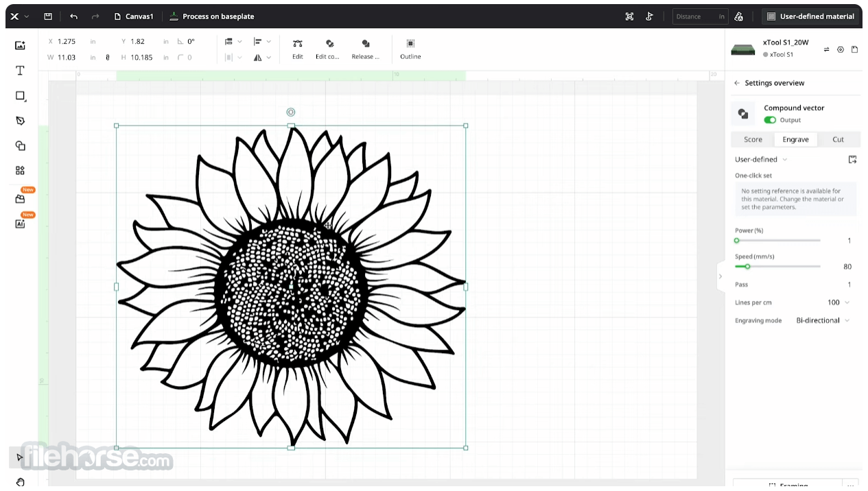
Task: Switch to the Score tab
Action: 753,139
